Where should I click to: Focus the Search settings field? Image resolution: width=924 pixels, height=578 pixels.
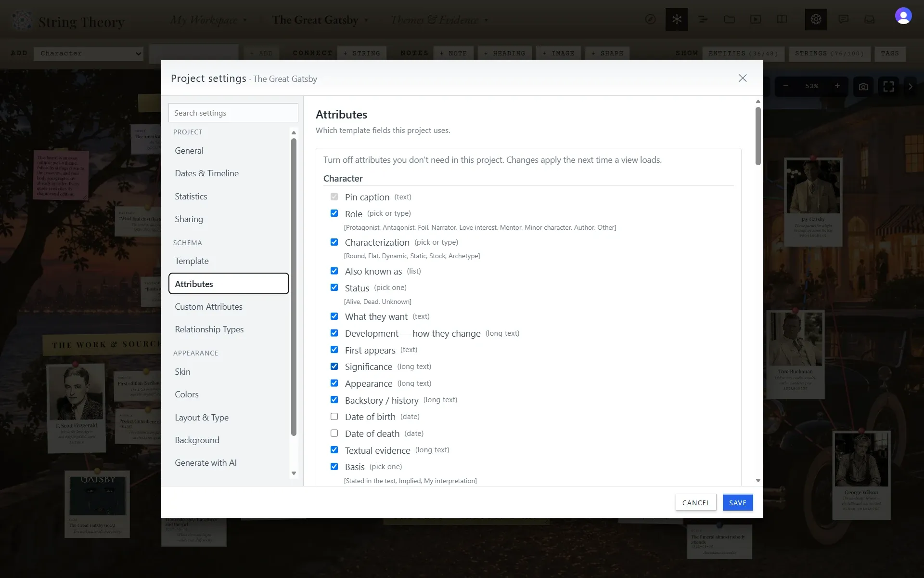coord(233,113)
